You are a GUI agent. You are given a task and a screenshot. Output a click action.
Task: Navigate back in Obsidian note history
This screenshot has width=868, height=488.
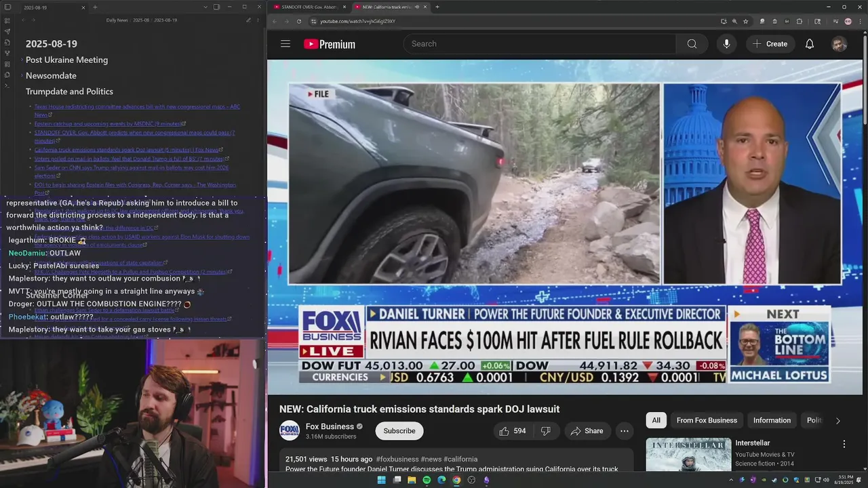23,20
